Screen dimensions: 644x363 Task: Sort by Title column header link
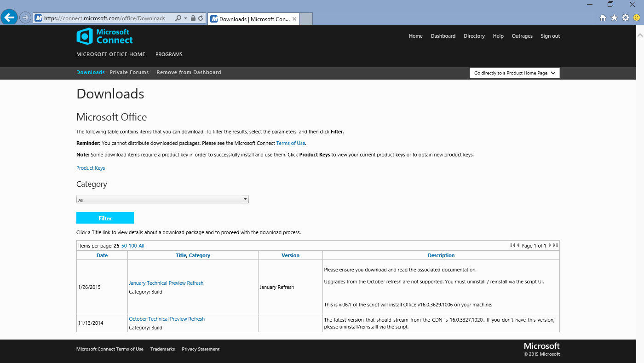(181, 255)
